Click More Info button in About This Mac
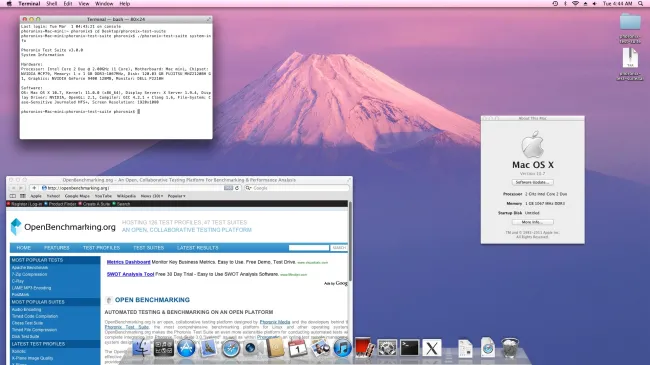Viewport: 650px width, 365px height. click(x=533, y=222)
